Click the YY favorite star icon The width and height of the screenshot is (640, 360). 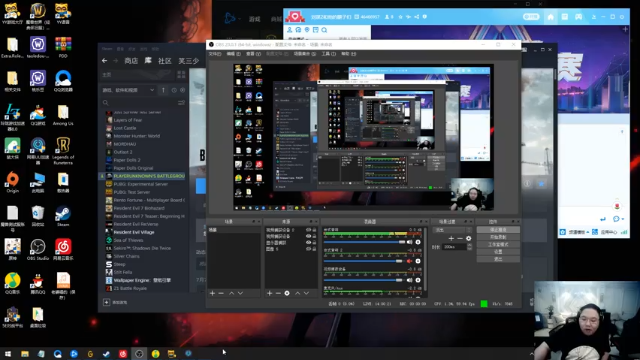[x=400, y=17]
